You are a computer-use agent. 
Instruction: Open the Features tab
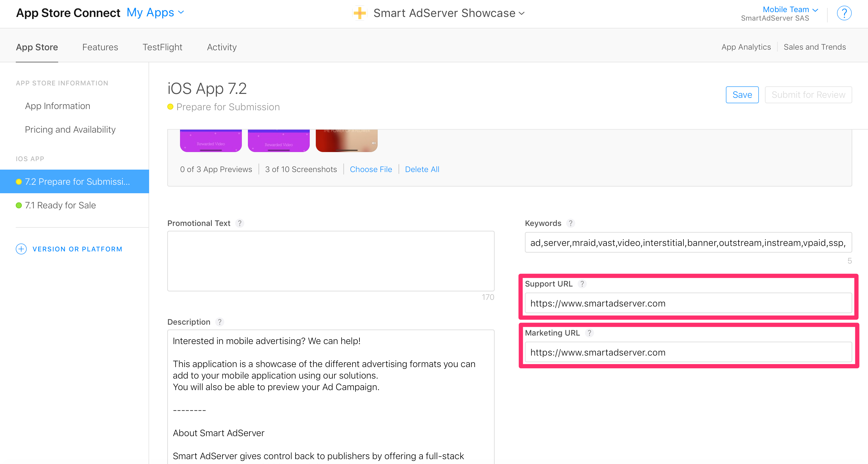[100, 47]
